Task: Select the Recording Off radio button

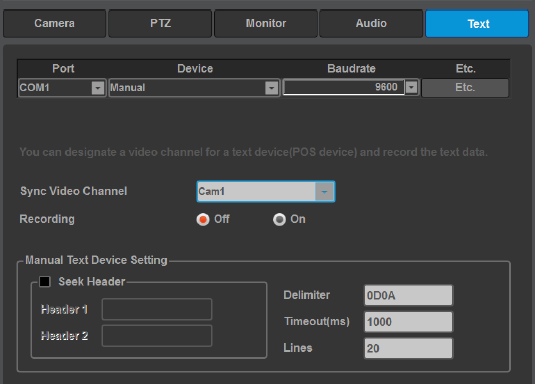Action: (x=203, y=219)
